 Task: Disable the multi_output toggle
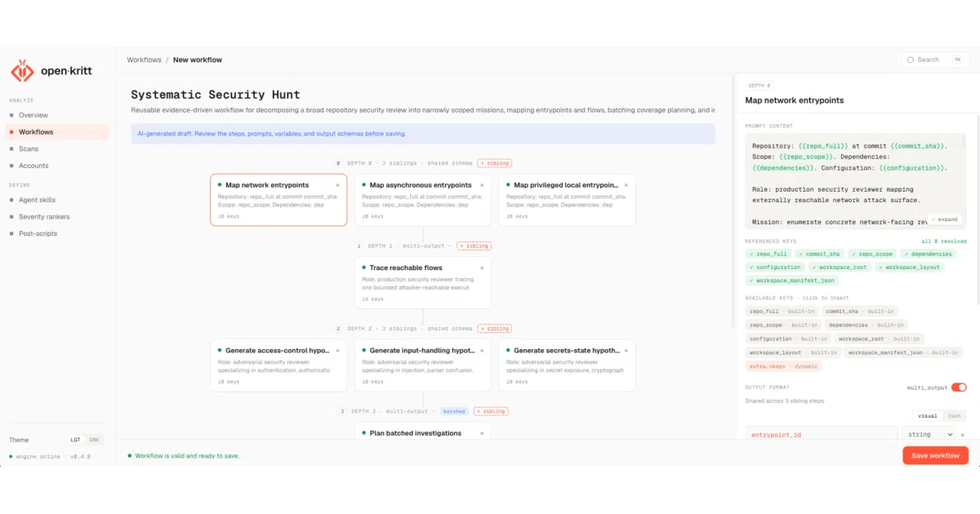[959, 387]
